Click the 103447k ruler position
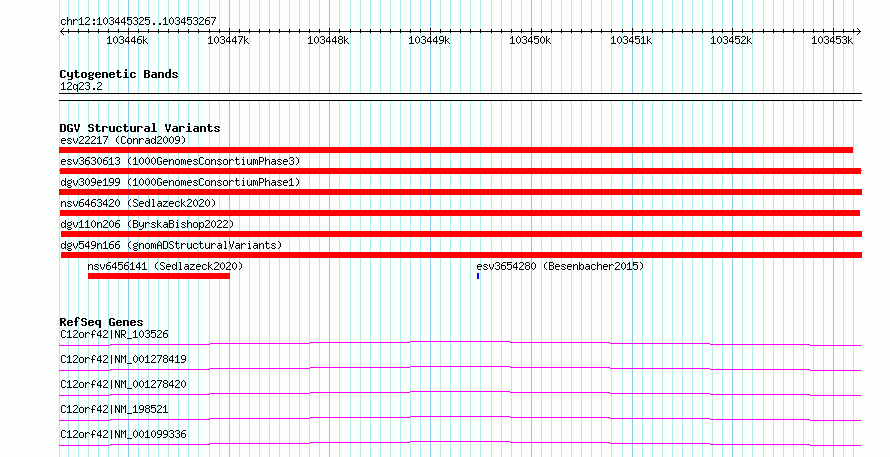 click(x=228, y=40)
